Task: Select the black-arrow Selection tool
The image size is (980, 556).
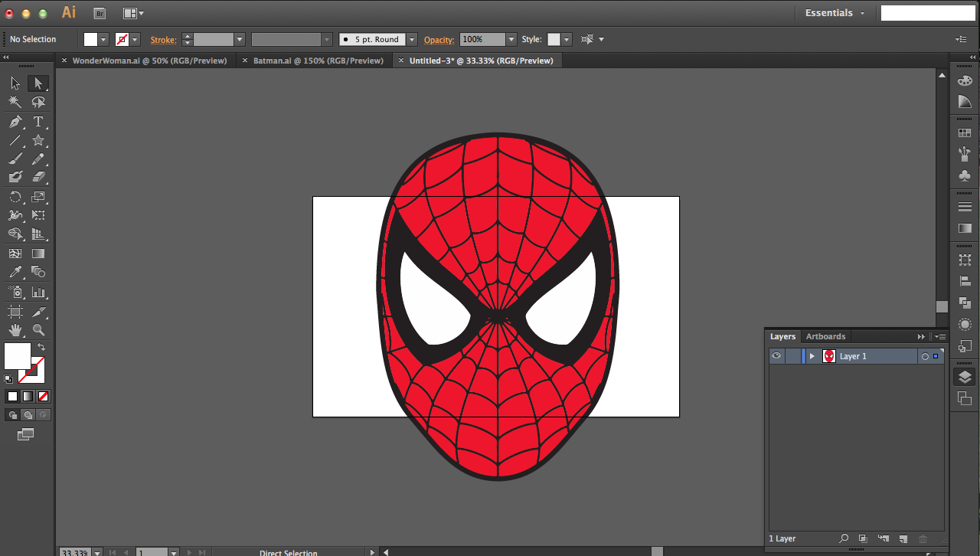Action: point(15,83)
